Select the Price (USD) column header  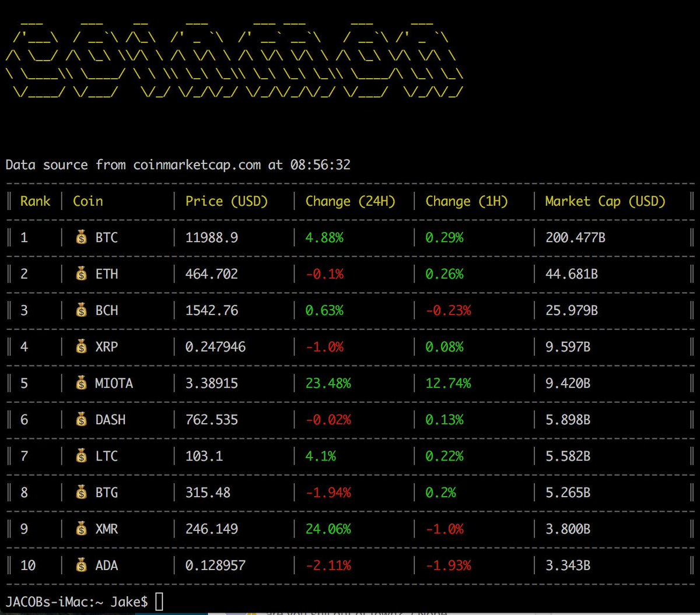tap(226, 201)
